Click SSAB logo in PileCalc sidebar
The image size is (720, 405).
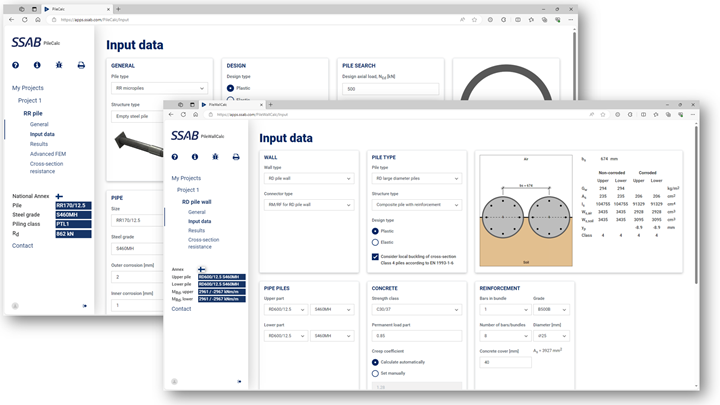tap(27, 42)
